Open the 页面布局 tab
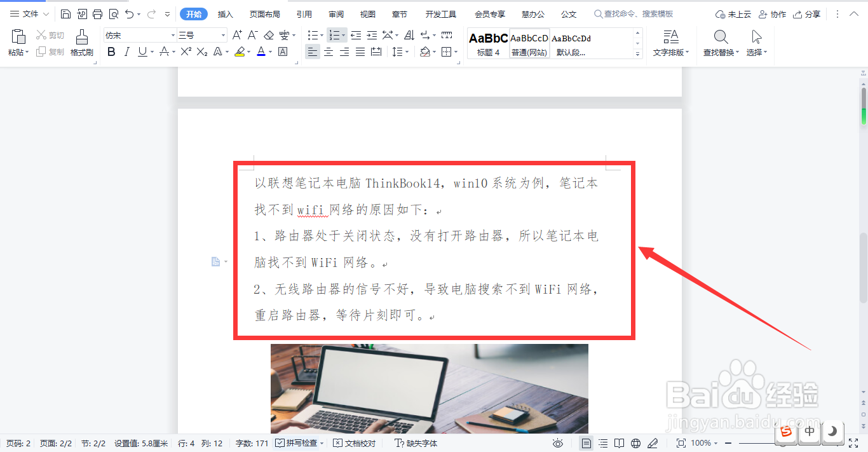Screen dimensions: 868x452 point(265,14)
